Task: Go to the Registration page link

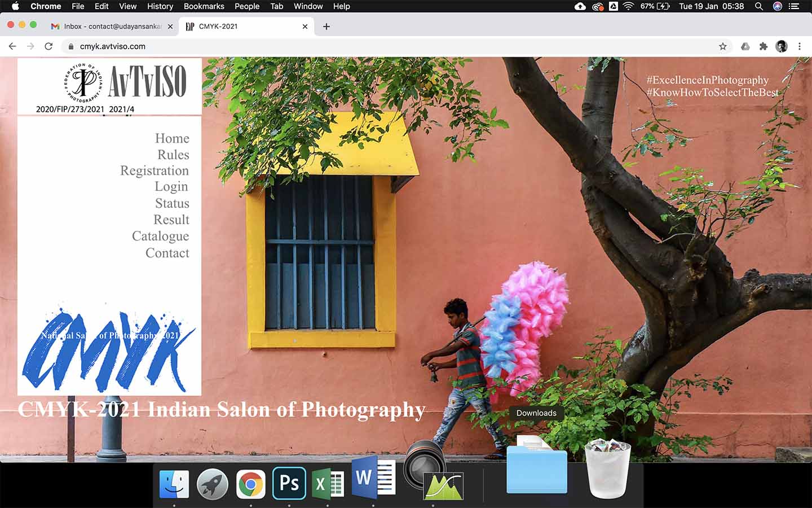Action: point(154,170)
